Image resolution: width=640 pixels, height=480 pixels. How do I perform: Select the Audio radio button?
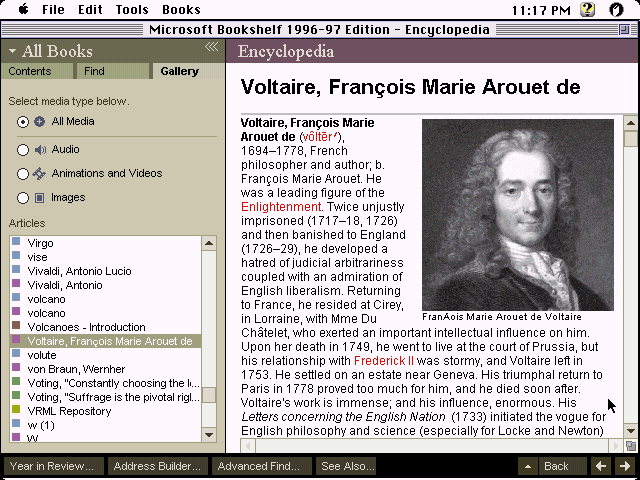(23, 150)
